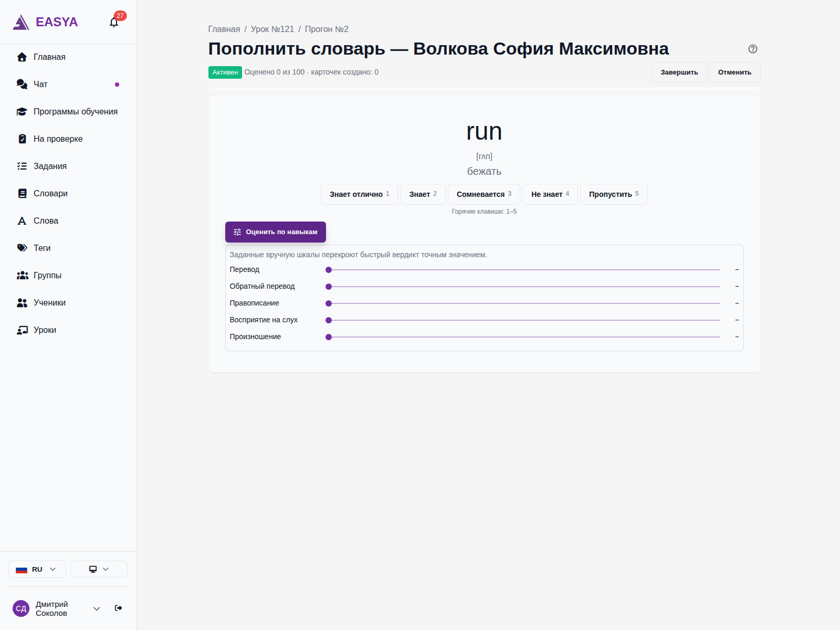Choose the Сомневается verdict
The height and width of the screenshot is (630, 840).
pos(484,194)
